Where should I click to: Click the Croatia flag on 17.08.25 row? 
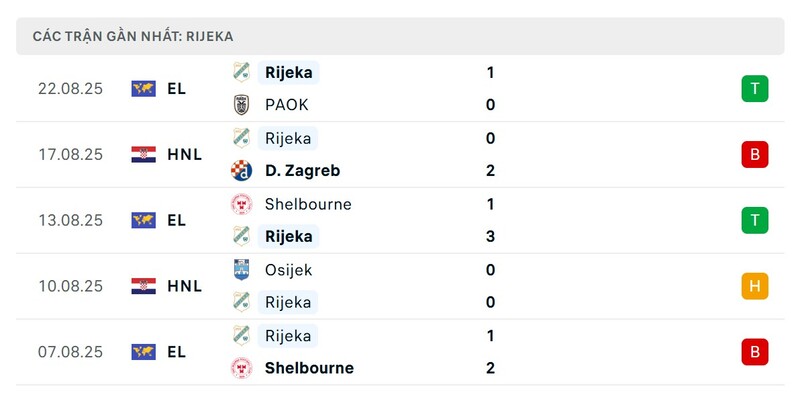(143, 155)
